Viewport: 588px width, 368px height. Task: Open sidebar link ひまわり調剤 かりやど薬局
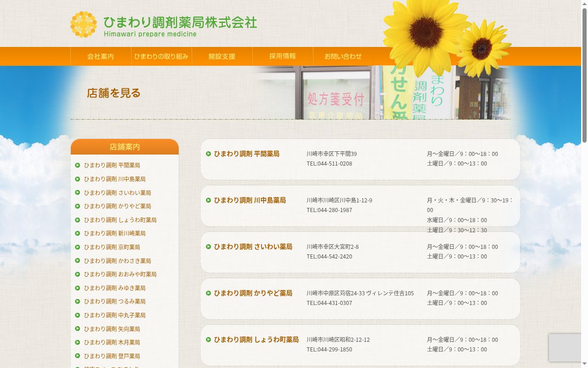pyautogui.click(x=117, y=206)
